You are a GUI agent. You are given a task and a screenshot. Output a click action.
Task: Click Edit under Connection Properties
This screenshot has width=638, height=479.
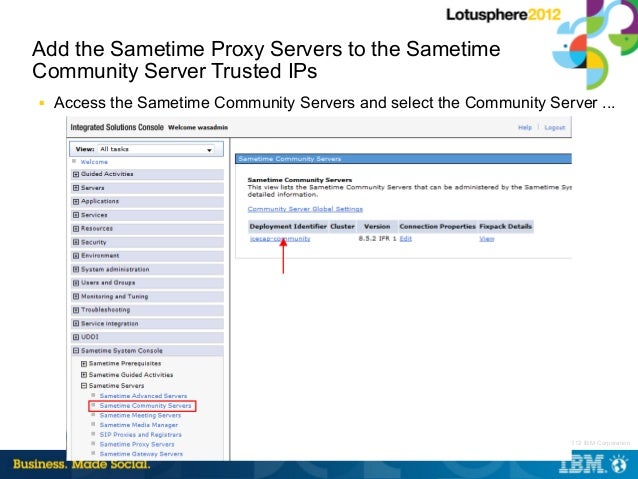tap(406, 238)
